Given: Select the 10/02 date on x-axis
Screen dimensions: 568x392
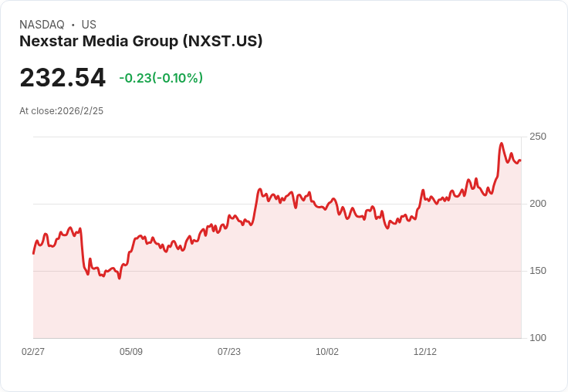Looking at the screenshot, I should coord(327,352).
